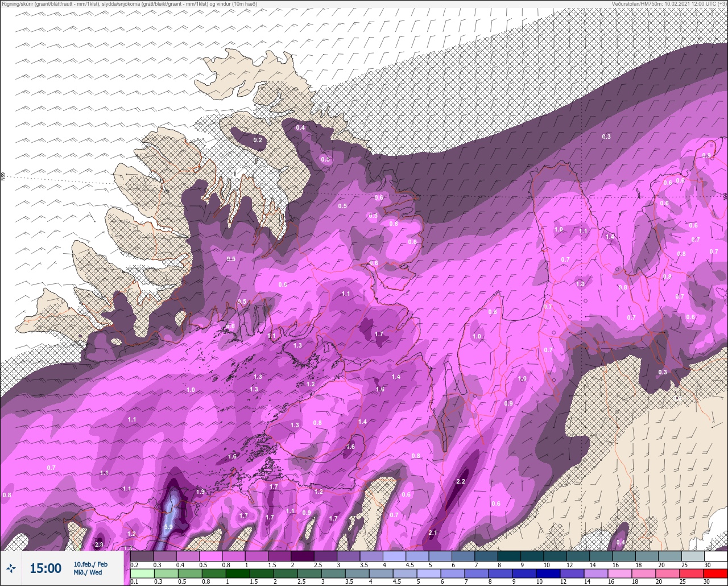Click the red 30 swatch in lower legend row

(715, 573)
